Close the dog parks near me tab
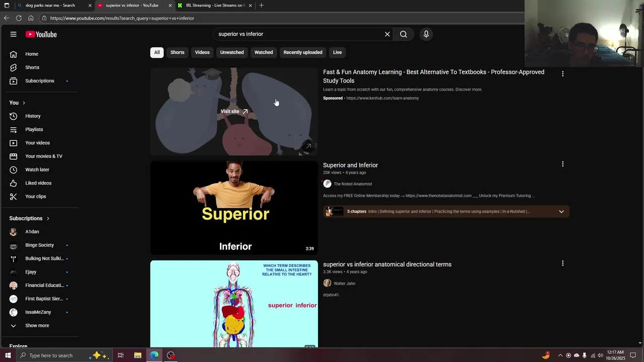This screenshot has height=362, width=644. click(x=90, y=6)
